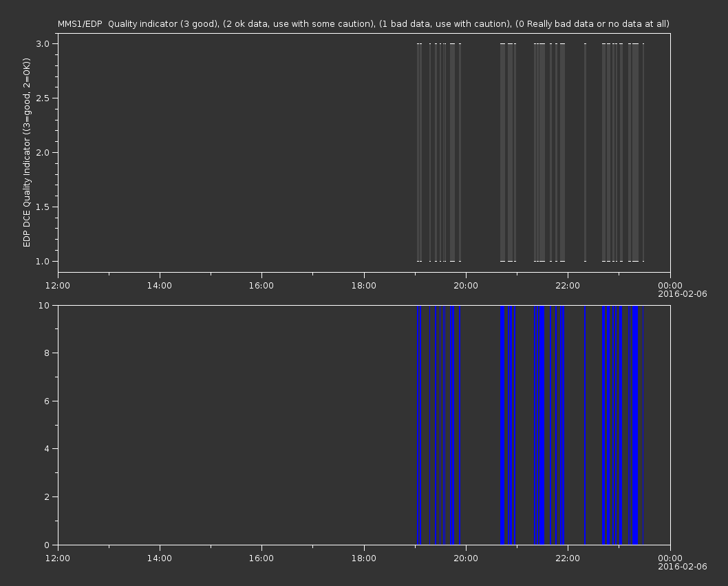Viewport: 728px width, 586px height.
Task: Select the 0 tick label on lower plot
Action: click(47, 545)
